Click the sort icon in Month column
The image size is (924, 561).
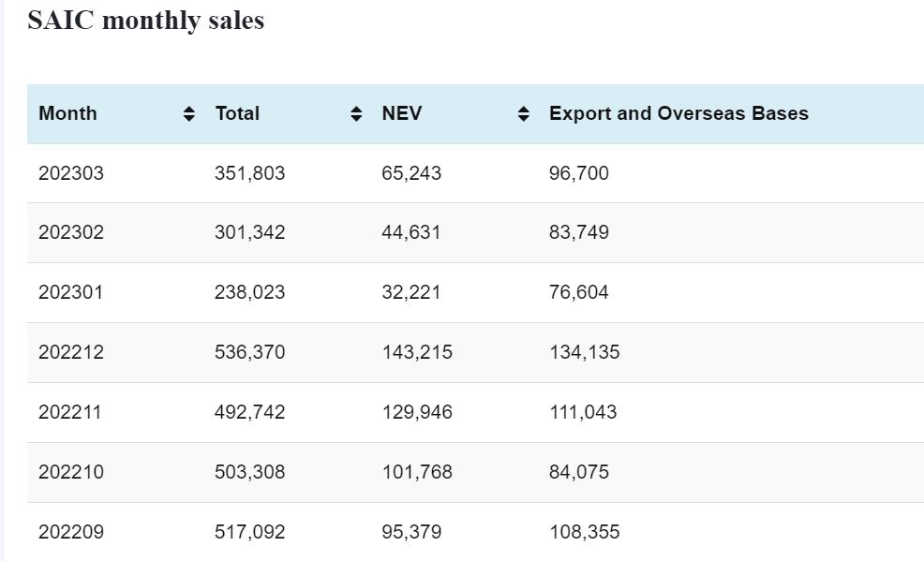[x=189, y=114]
